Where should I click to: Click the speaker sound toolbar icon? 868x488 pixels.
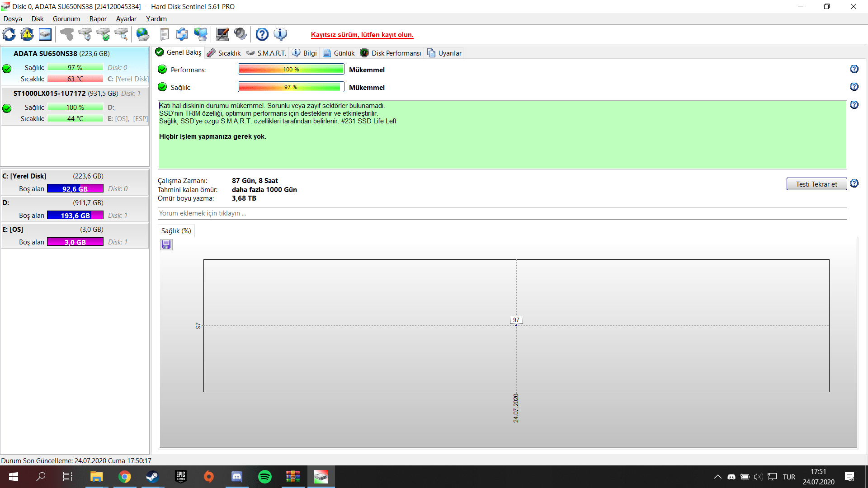(241, 34)
